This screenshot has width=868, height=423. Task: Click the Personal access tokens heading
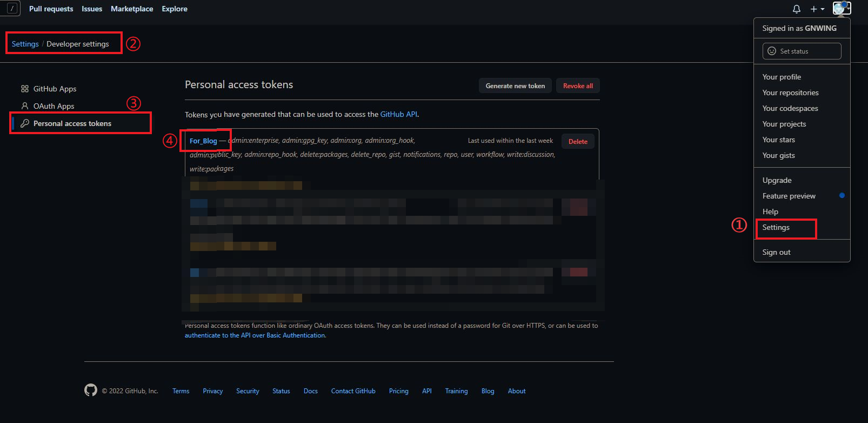click(239, 84)
